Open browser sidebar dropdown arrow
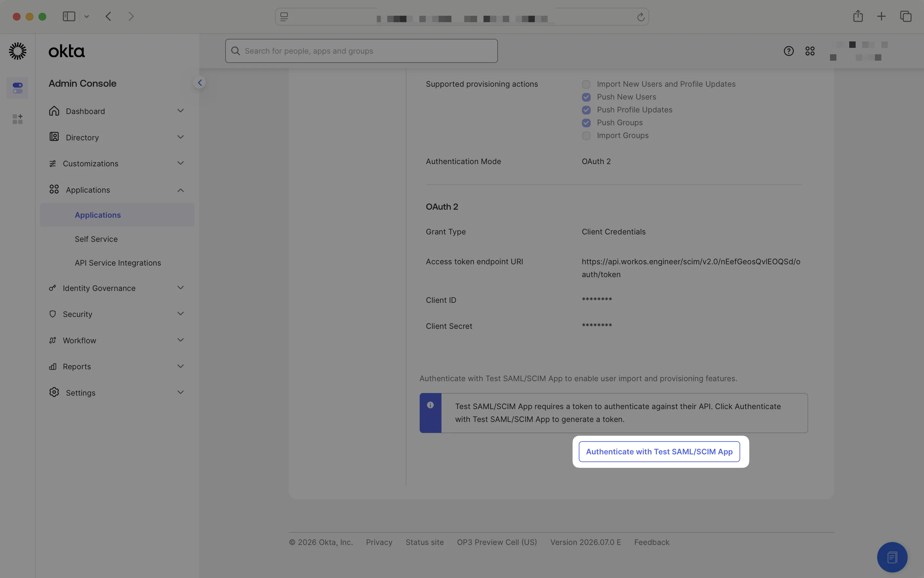Image resolution: width=924 pixels, height=578 pixels. point(87,16)
